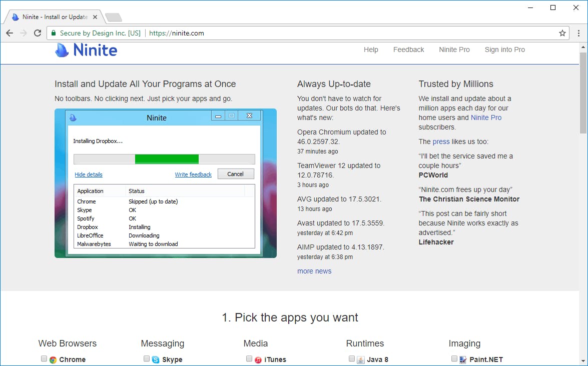Viewport: 588px width, 366px height.
Task: Click the Messaging category heading
Action: point(162,343)
